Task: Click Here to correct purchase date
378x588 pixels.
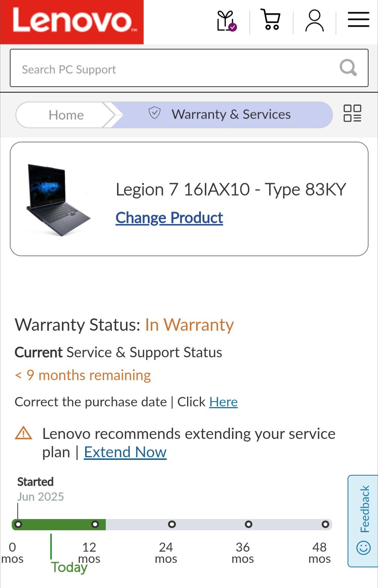Action: point(223,402)
